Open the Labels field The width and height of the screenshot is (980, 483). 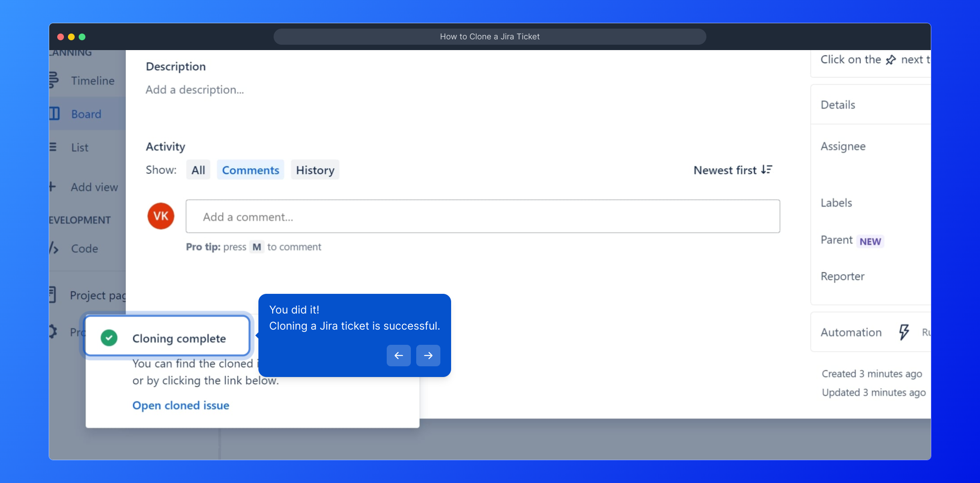coord(836,203)
